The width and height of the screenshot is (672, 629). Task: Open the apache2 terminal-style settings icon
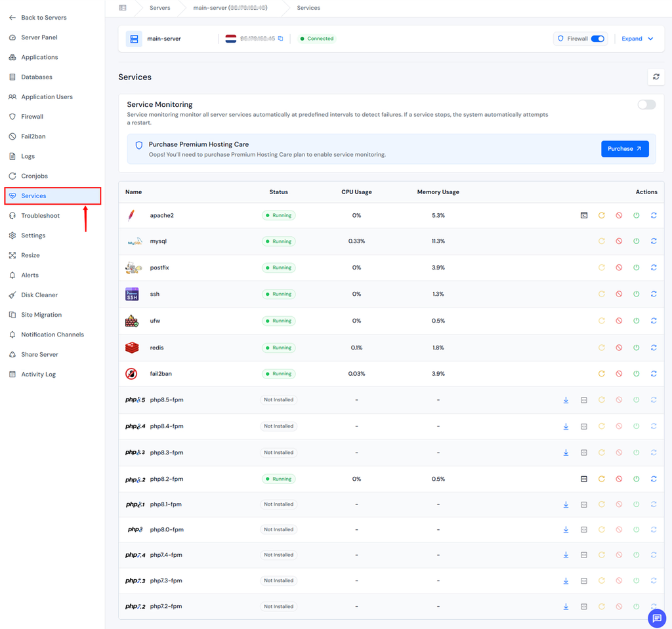584,216
